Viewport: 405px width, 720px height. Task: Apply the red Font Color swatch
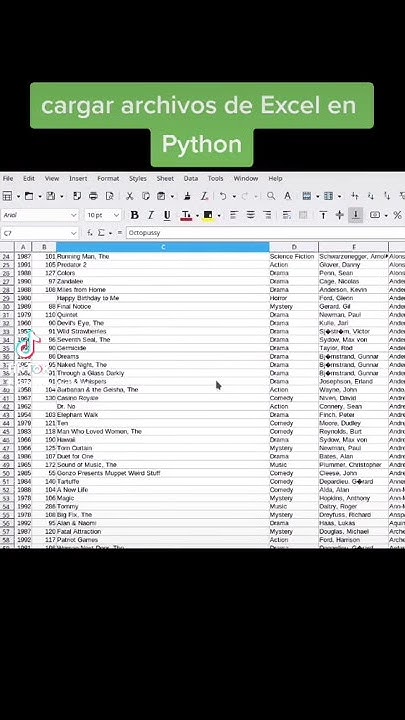click(x=186, y=215)
